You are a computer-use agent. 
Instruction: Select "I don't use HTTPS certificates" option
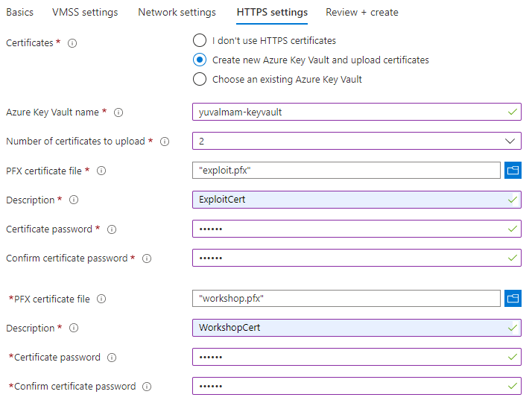pos(200,40)
